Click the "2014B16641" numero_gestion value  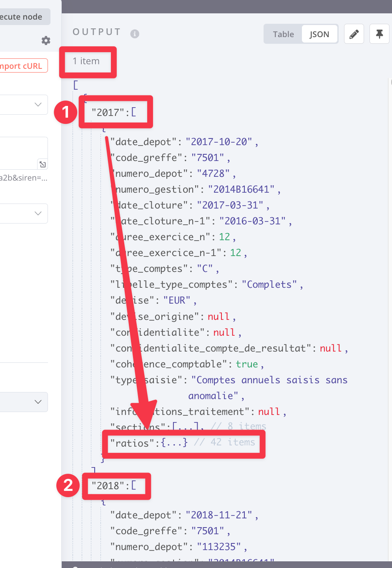tap(241, 189)
